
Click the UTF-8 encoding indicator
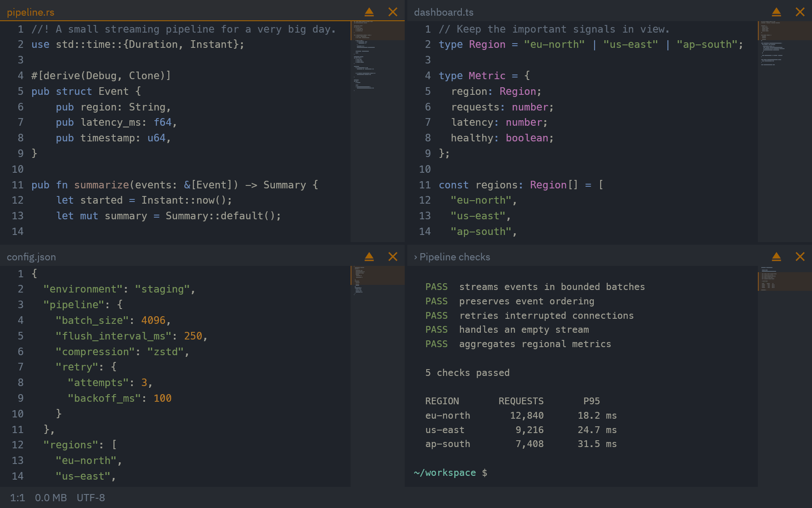coord(91,498)
